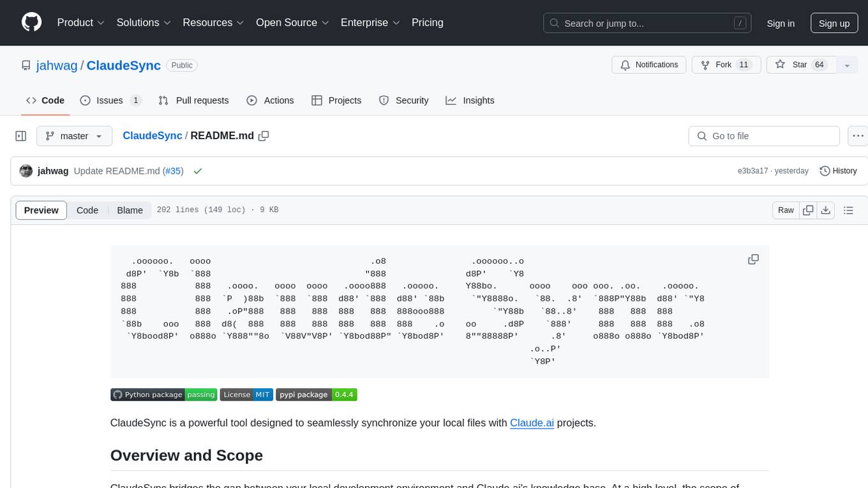Expand the file tree side panel
The image size is (868, 488).
click(x=20, y=136)
